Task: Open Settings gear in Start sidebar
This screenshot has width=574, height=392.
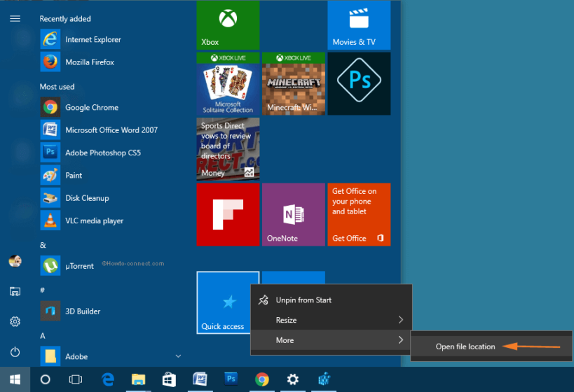Action: click(15, 321)
